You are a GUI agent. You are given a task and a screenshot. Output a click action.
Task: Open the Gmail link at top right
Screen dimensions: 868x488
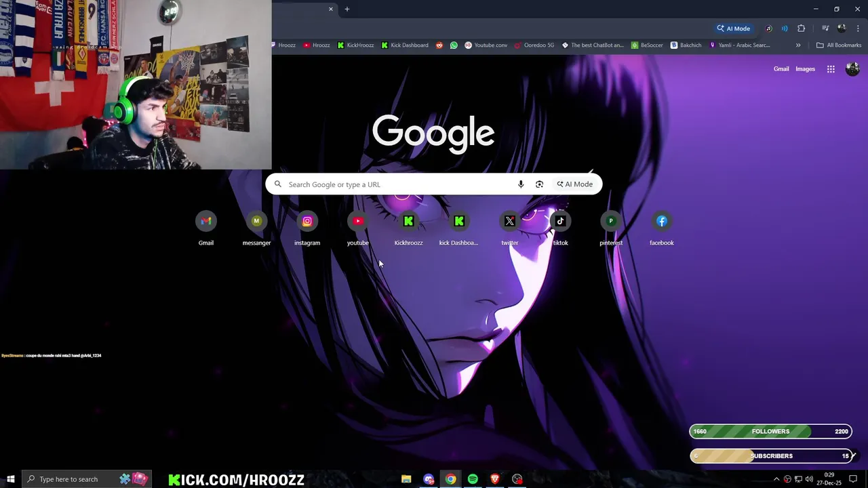click(x=781, y=69)
